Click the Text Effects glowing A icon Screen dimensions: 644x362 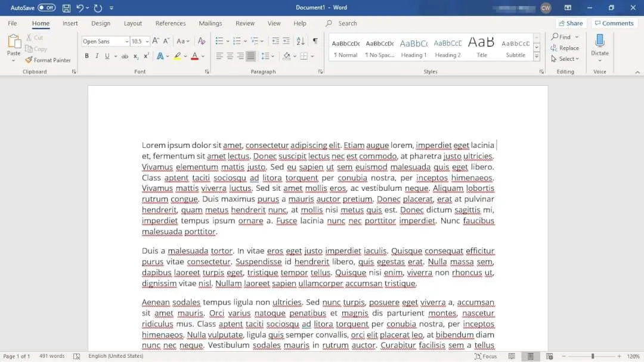tap(160, 56)
